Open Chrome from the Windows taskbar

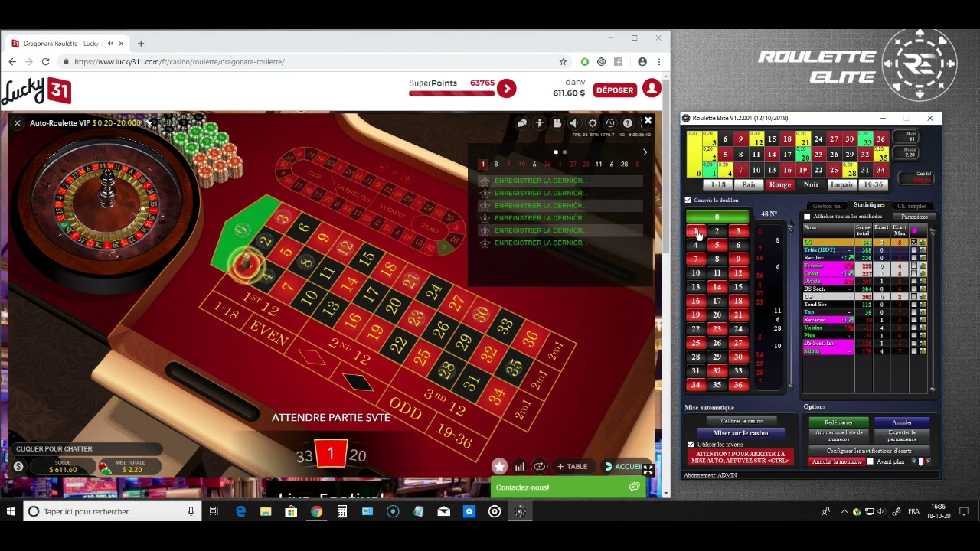(316, 511)
